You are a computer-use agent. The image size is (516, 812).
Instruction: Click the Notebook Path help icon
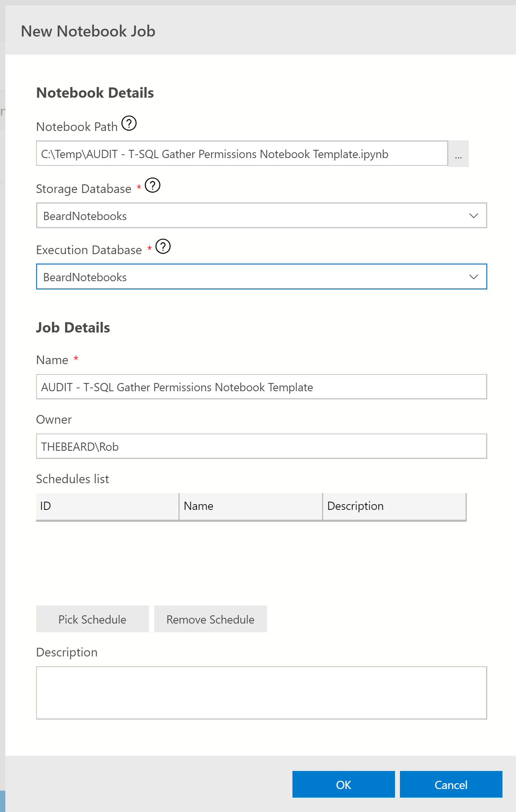pos(129,123)
